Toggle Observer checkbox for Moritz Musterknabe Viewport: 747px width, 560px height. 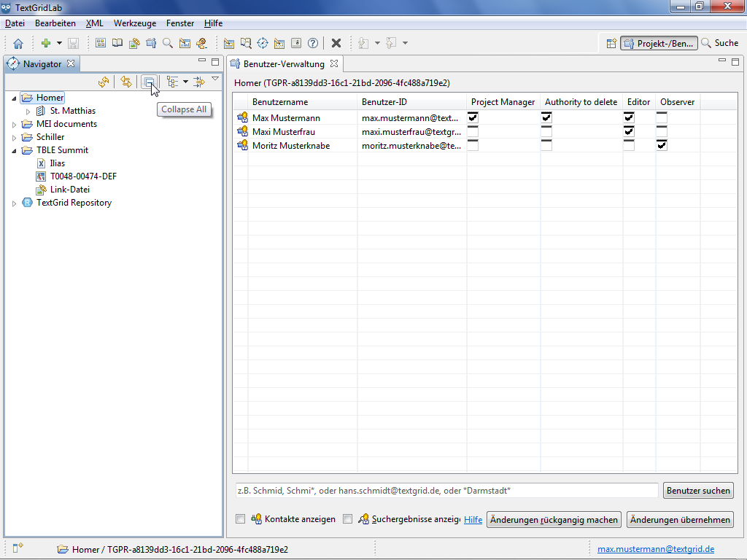click(662, 145)
